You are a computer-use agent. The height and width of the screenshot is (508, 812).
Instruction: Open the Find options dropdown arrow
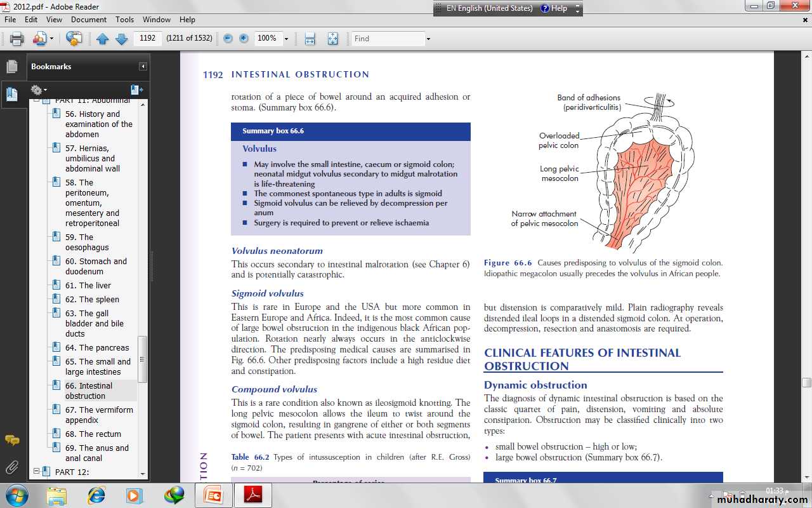click(x=428, y=39)
